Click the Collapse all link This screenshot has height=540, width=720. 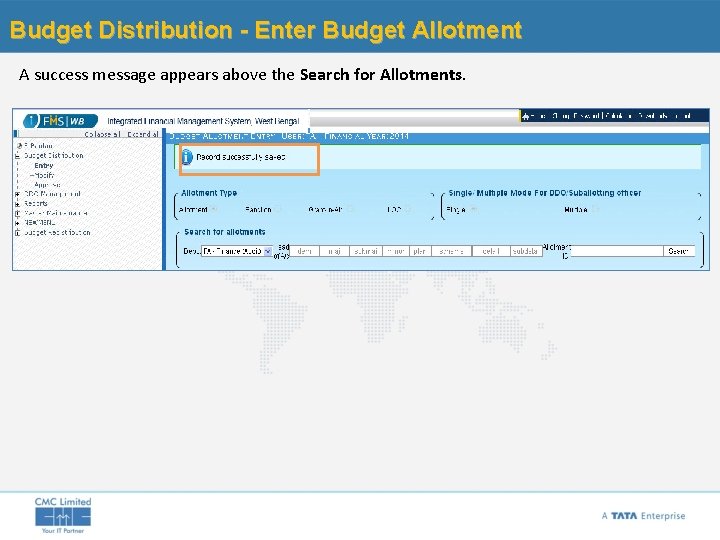point(102,134)
